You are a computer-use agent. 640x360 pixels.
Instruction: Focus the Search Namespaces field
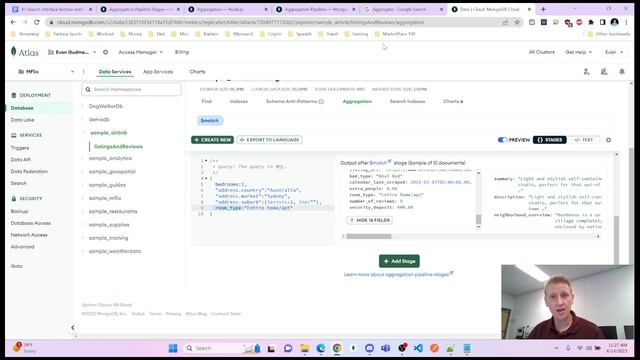tap(131, 89)
